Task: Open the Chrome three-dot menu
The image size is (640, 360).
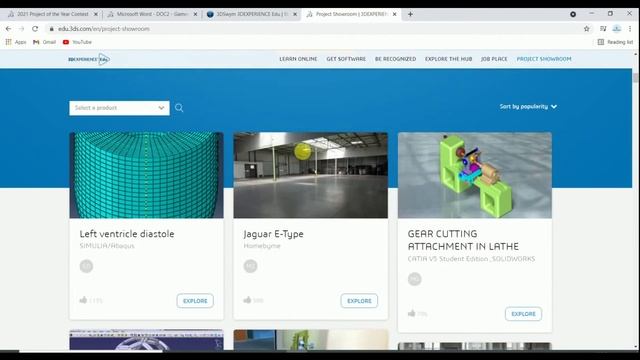Action: point(630,29)
